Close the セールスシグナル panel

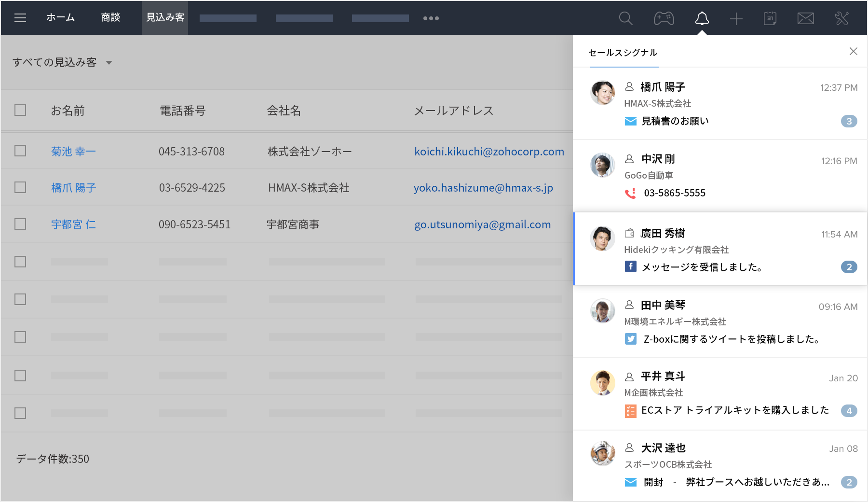click(853, 51)
